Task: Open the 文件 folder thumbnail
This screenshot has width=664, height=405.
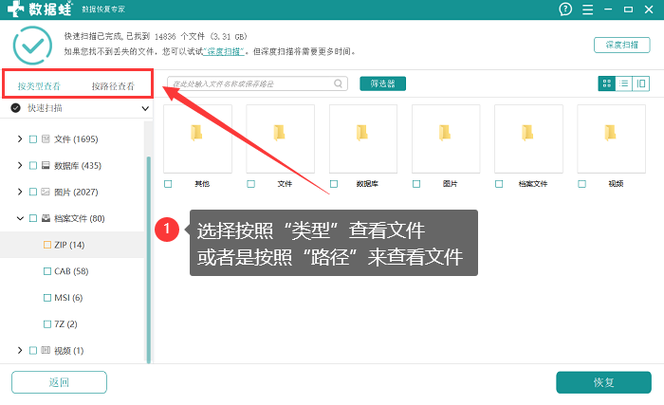Action: (280, 139)
